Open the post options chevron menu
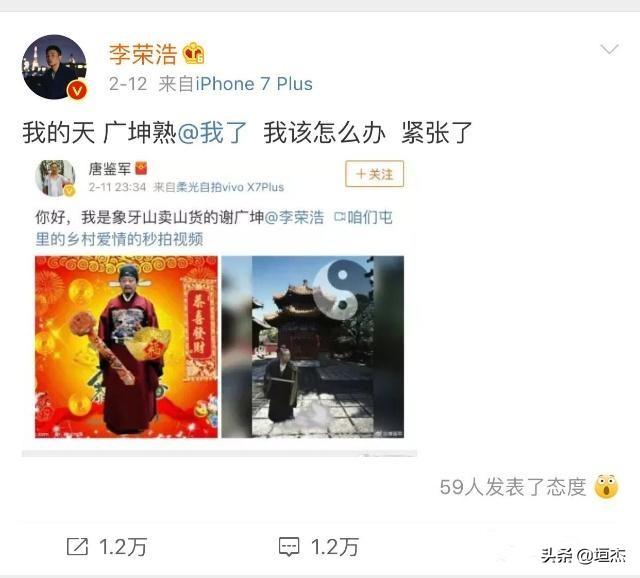640x578 pixels. tap(609, 49)
